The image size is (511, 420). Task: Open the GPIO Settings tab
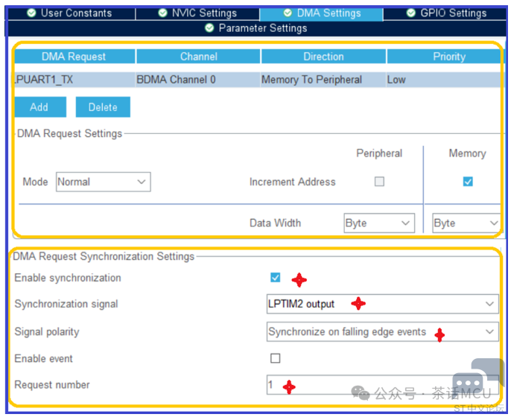coord(447,13)
